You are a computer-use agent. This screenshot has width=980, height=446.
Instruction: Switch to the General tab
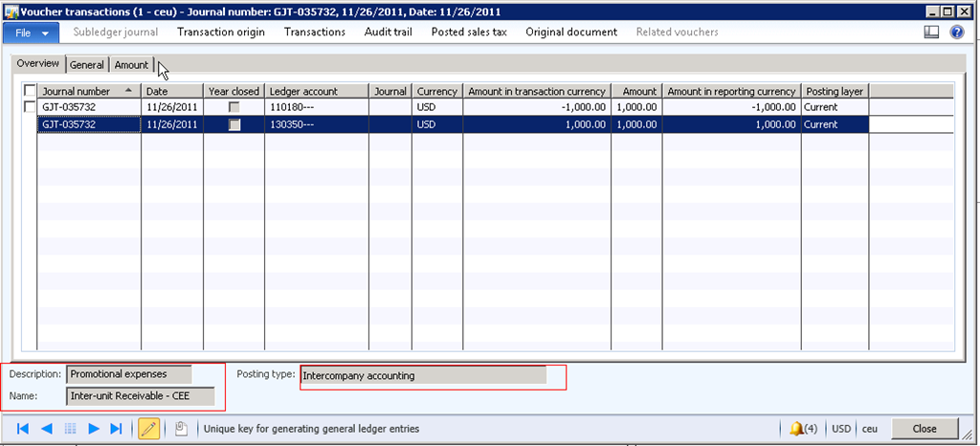87,65
